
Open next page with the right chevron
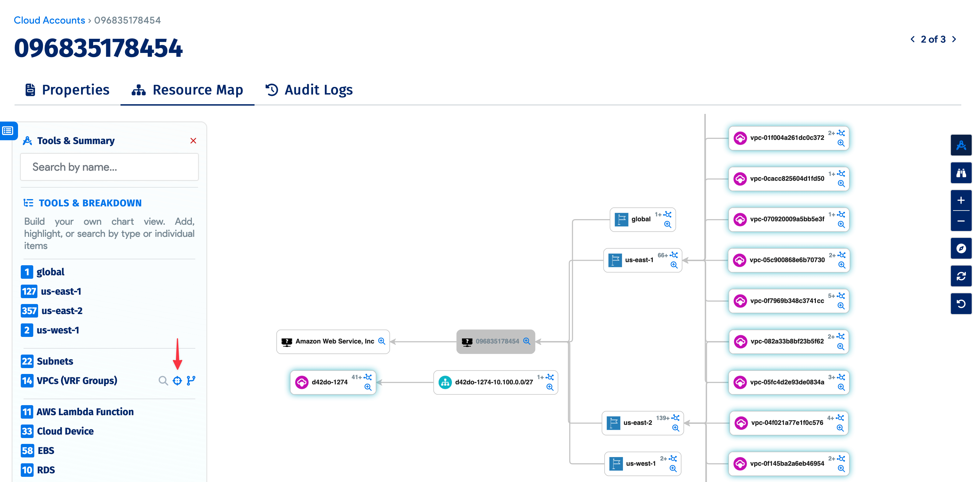click(x=954, y=39)
